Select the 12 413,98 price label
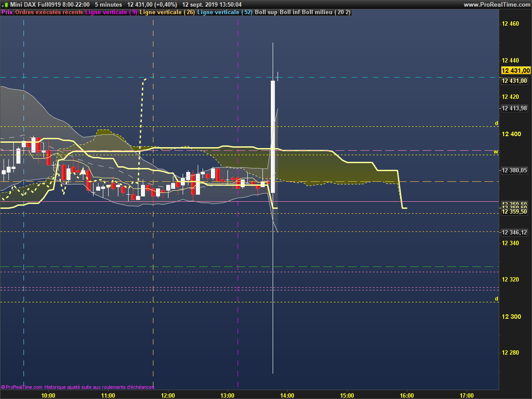The width and height of the screenshot is (532, 399). click(514, 108)
